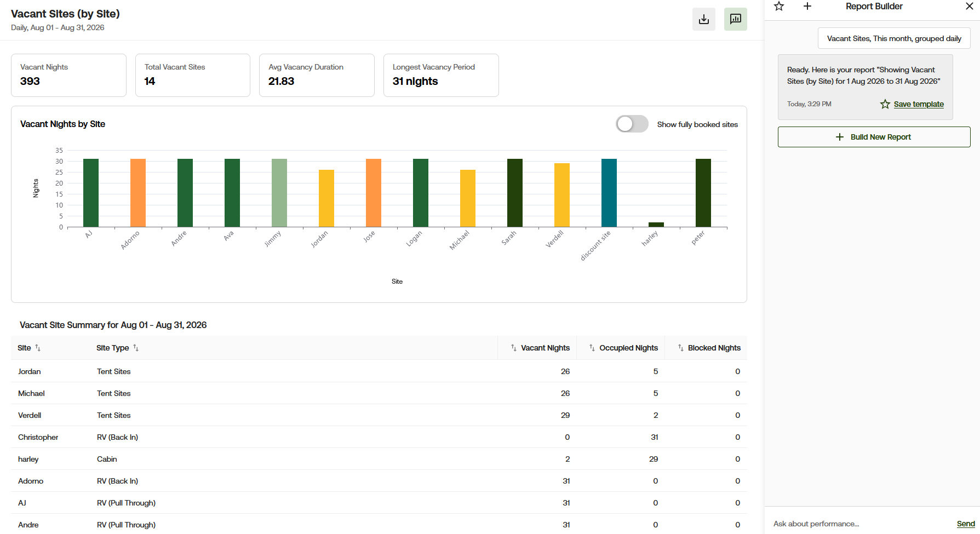Image resolution: width=980 pixels, height=534 pixels.
Task: Click the Send link in chat
Action: [x=966, y=524]
